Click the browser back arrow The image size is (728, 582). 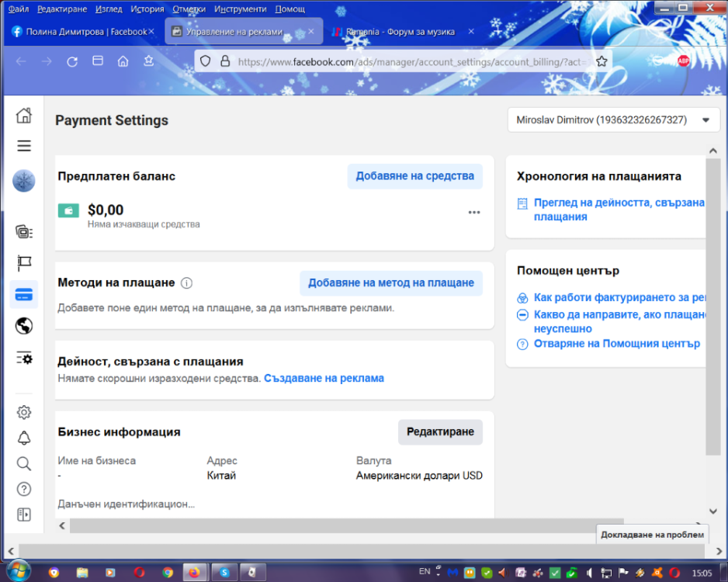point(21,61)
